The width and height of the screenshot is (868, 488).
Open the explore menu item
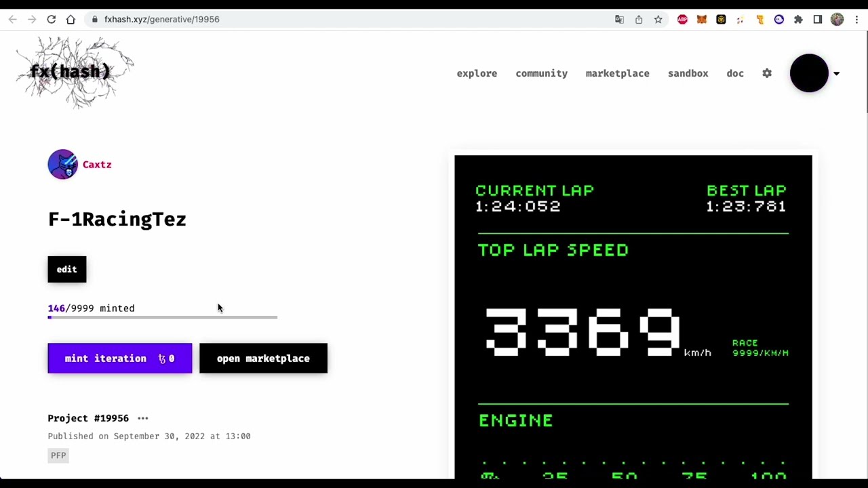(477, 73)
